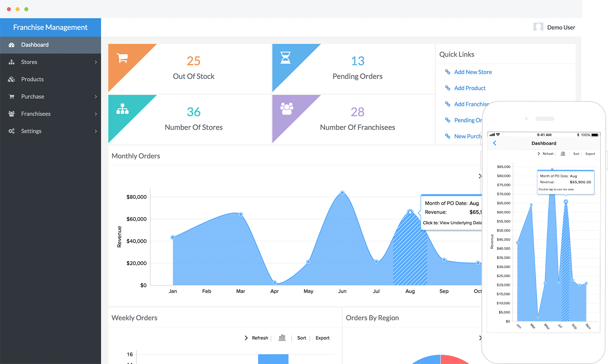Follow the Add Product quick link

click(470, 88)
